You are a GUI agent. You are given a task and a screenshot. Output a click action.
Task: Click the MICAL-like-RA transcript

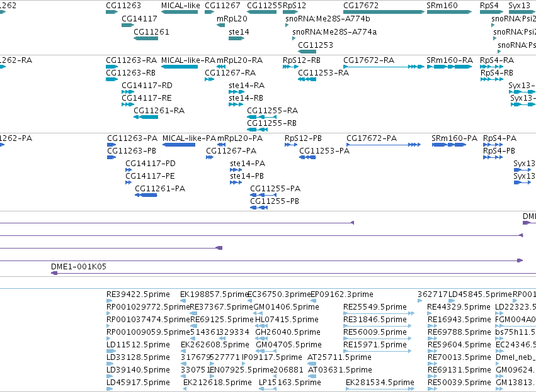(x=180, y=67)
